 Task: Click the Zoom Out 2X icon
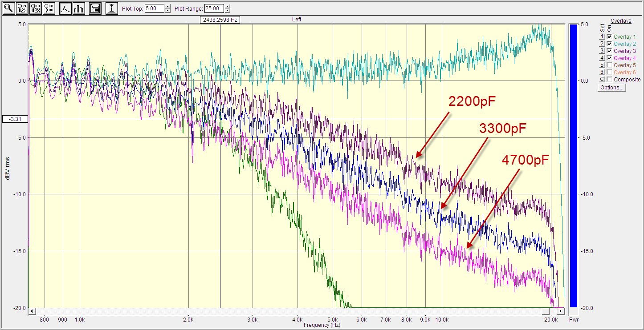point(35,8)
